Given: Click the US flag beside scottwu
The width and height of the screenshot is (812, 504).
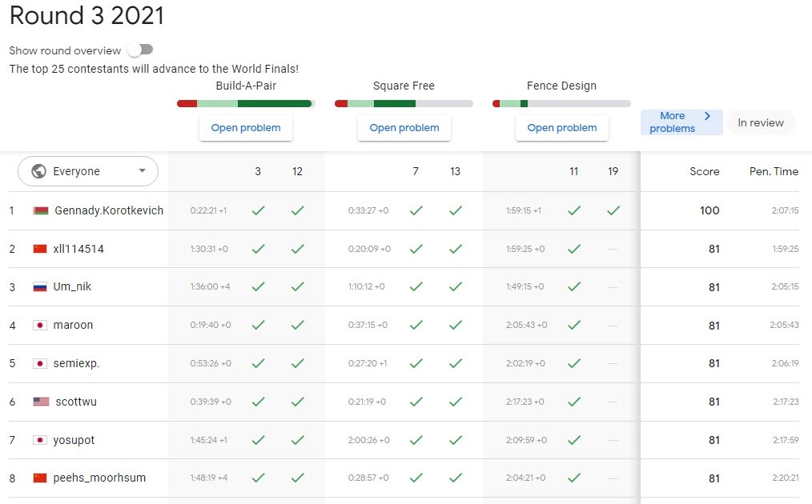Looking at the screenshot, I should [41, 402].
